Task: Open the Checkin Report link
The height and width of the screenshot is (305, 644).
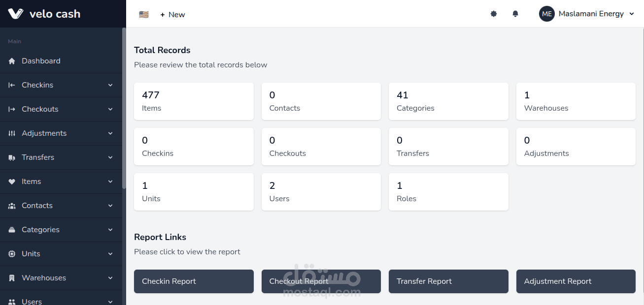Action: pos(194,281)
